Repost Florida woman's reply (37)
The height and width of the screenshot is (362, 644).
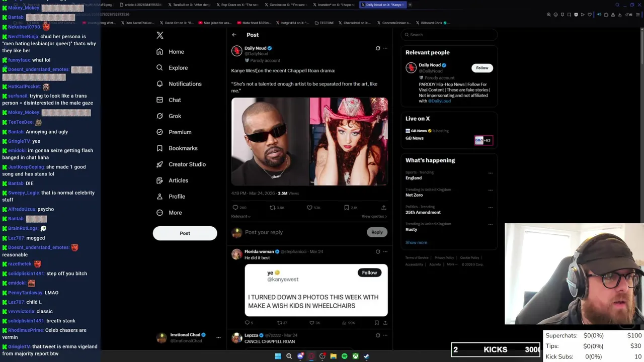282,323
